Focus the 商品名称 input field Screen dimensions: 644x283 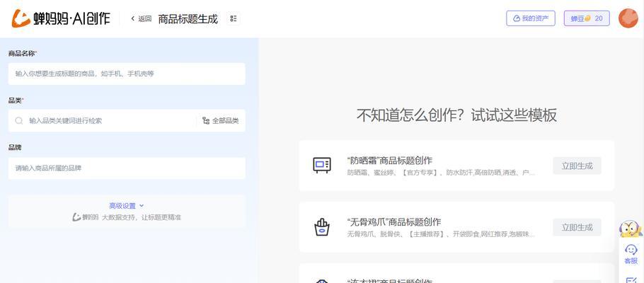coord(127,74)
